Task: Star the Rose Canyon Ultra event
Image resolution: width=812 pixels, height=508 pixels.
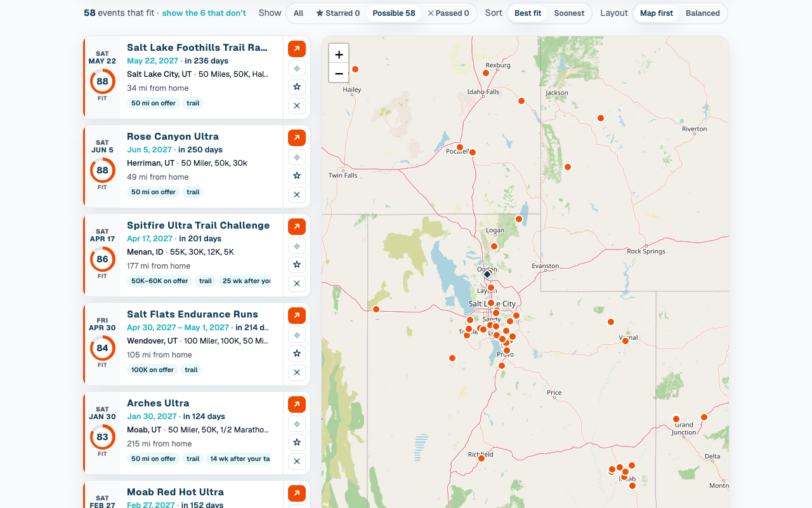Action: tap(297, 176)
